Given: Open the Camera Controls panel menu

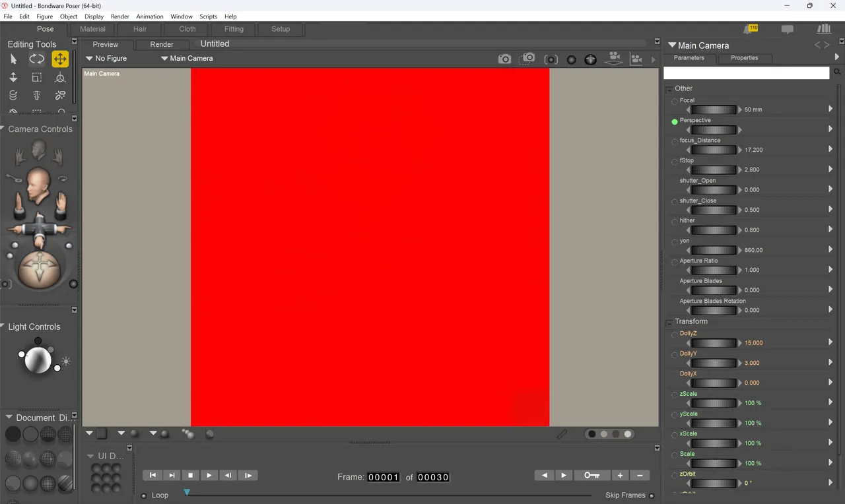Looking at the screenshot, I should click(74, 119).
